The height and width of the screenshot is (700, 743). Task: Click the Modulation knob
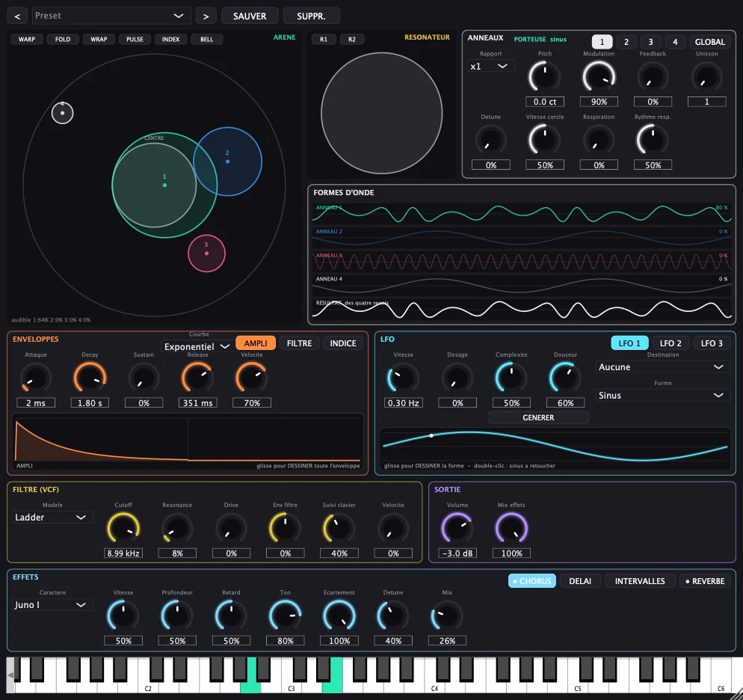click(x=599, y=77)
